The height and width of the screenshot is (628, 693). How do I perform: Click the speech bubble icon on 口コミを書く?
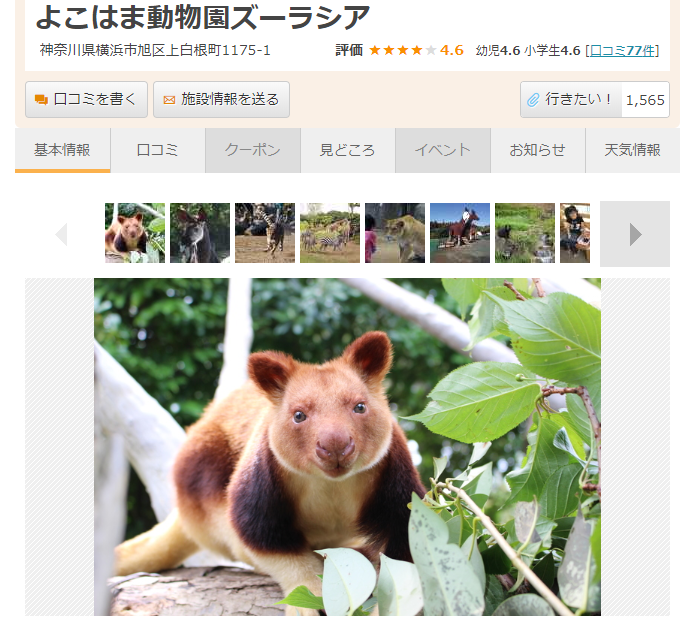[x=41, y=100]
